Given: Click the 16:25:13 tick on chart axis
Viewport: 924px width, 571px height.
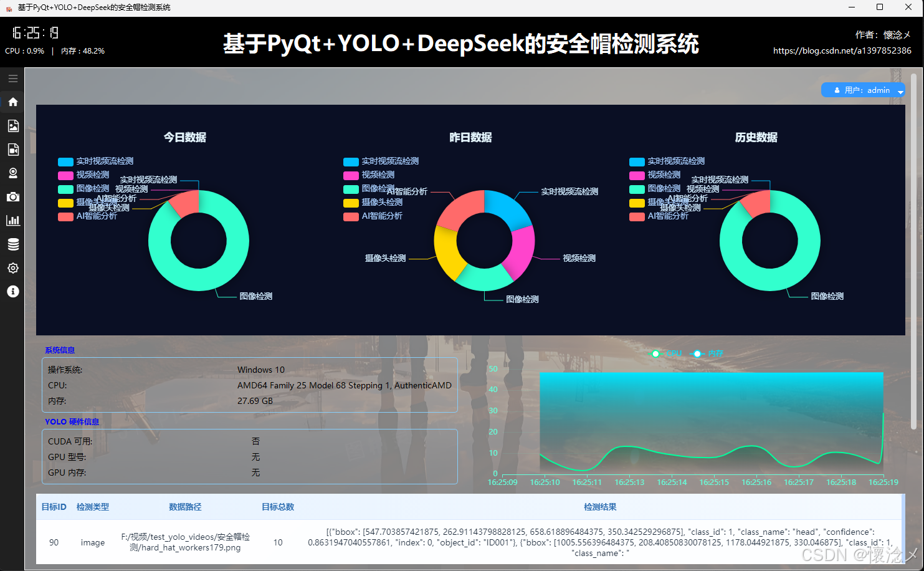Looking at the screenshot, I should [x=629, y=482].
